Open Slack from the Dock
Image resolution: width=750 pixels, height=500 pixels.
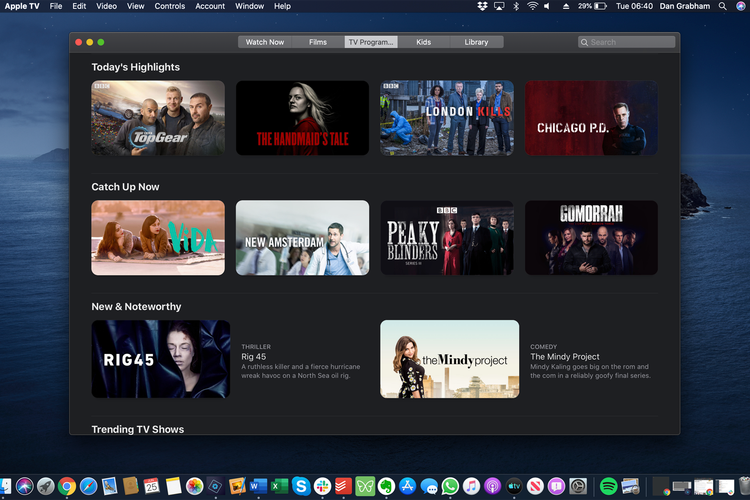click(x=322, y=487)
